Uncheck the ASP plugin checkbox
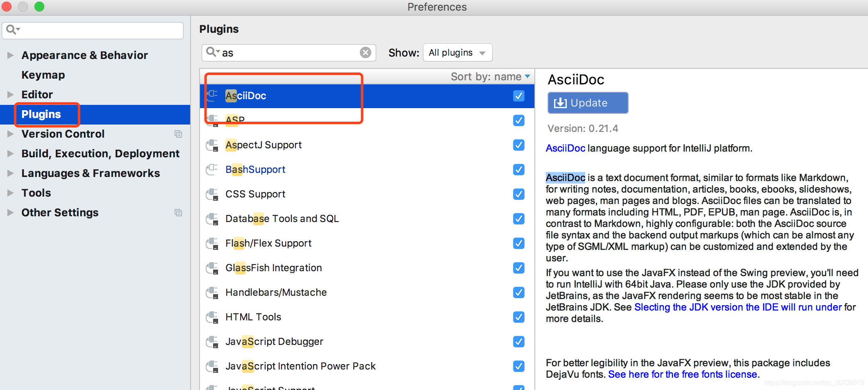 pyautogui.click(x=519, y=120)
